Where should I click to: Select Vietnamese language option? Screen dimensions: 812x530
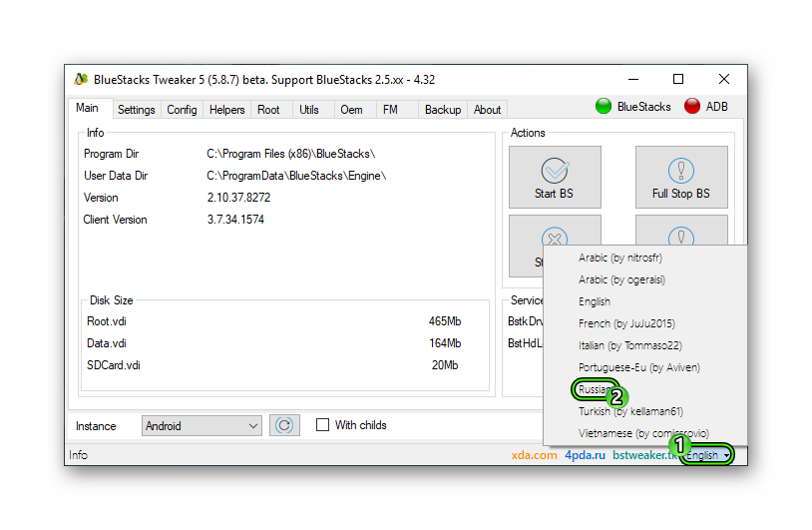pos(643,433)
